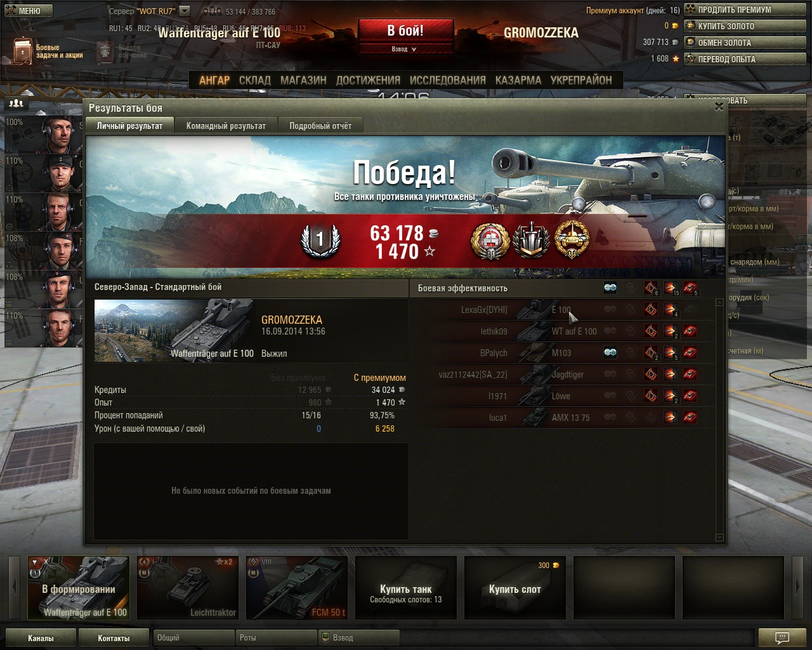
Task: Select the first-place rank laurel badge
Action: (x=320, y=240)
